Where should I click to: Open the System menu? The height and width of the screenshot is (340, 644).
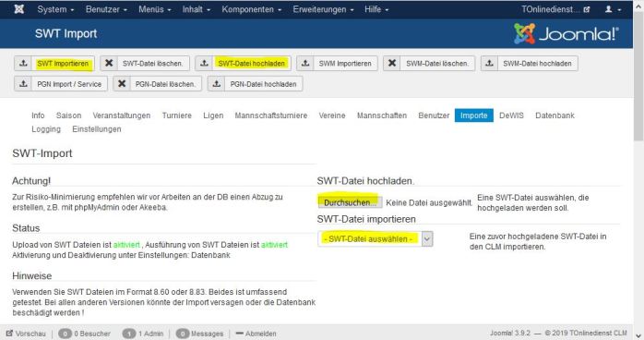55,9
